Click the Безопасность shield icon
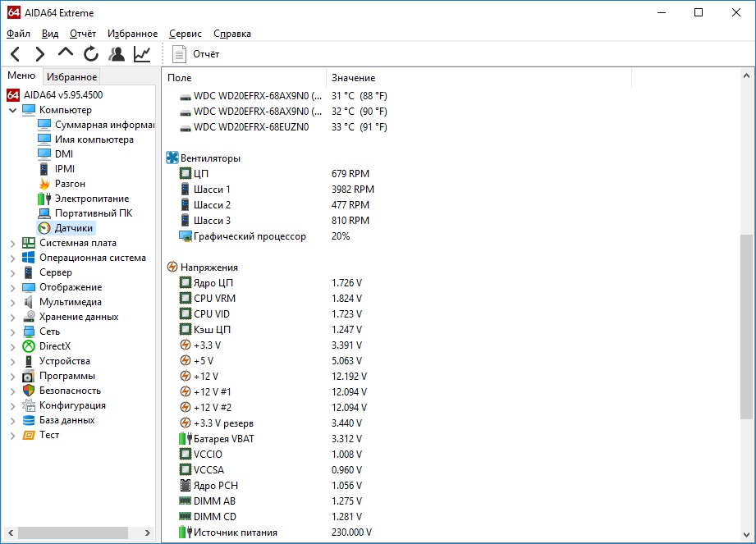Screen dimensions: 756x544 (x=29, y=391)
